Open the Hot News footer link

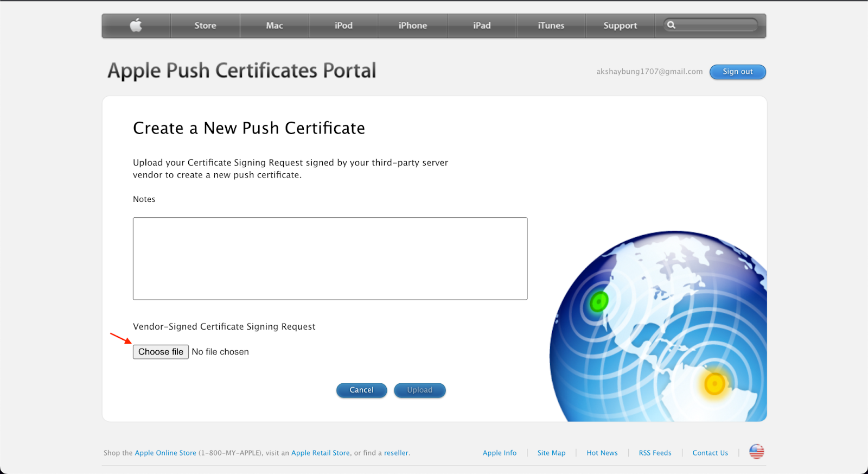click(x=602, y=453)
